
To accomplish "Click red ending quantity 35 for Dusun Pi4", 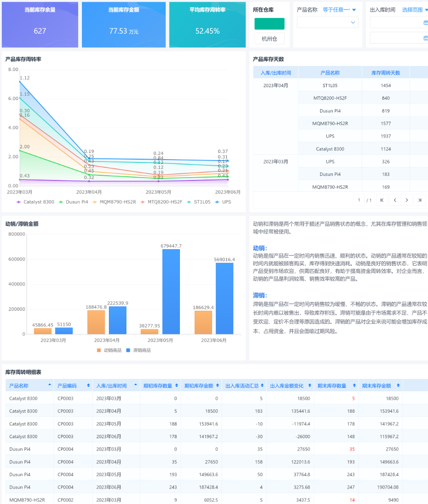I will click(352, 449).
